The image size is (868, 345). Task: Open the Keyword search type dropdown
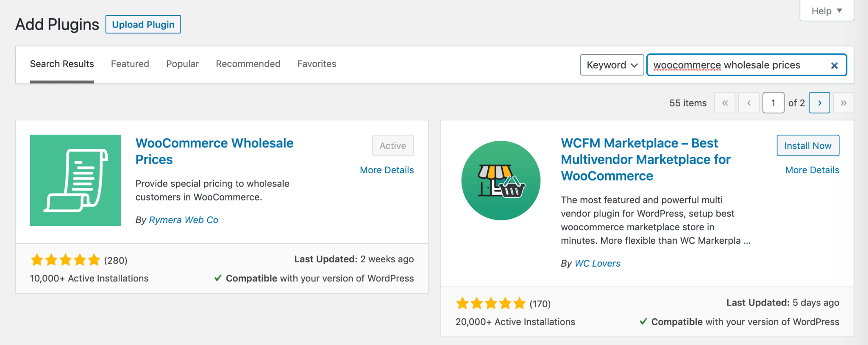click(x=612, y=65)
